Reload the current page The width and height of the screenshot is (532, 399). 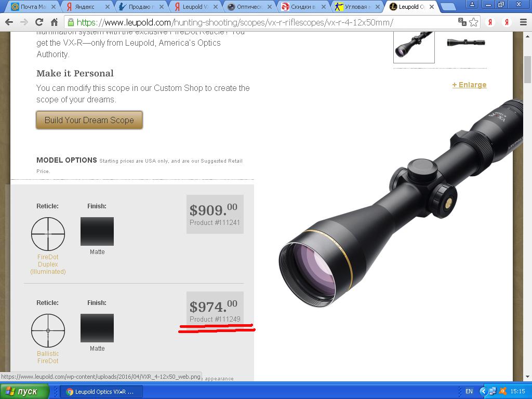click(39, 22)
